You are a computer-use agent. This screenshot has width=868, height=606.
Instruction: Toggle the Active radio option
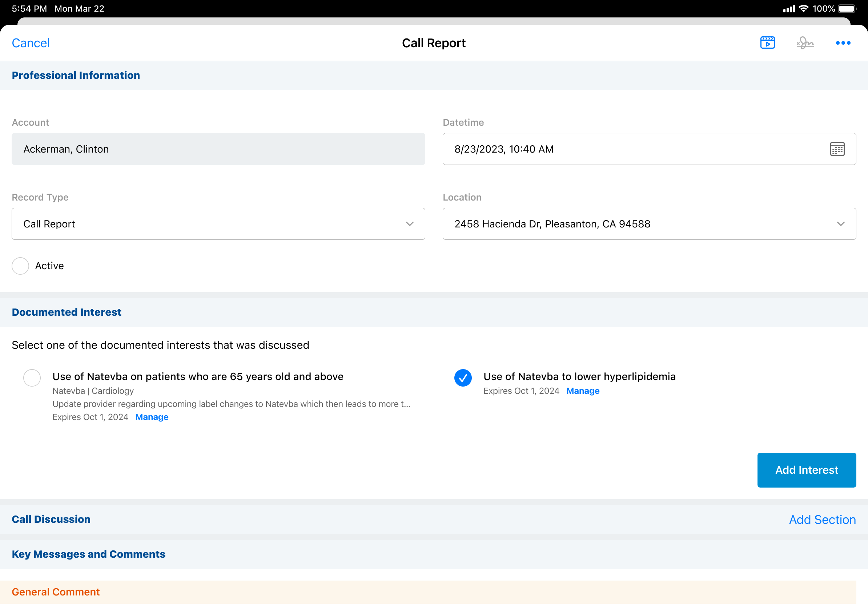coord(20,266)
